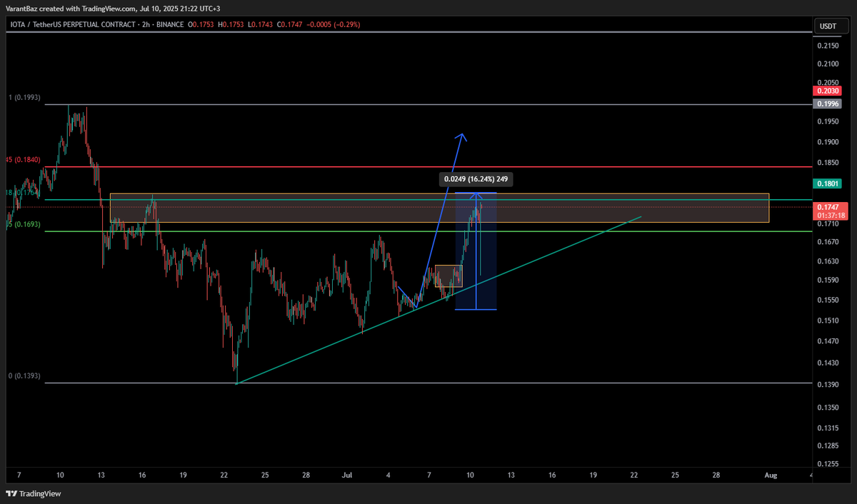Click the 0.1510 price axis label

tap(828, 321)
